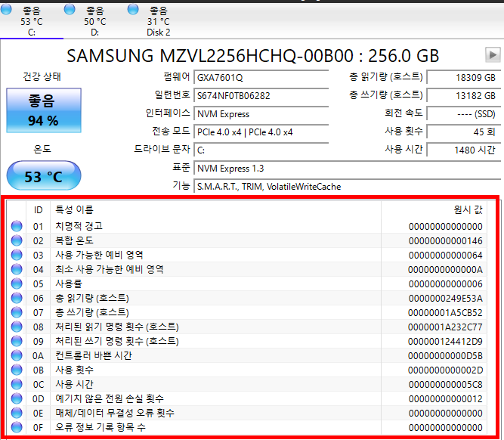504x440 pixels.
Task: Click the standard field NVM Express 1.3
Action: 347,169
